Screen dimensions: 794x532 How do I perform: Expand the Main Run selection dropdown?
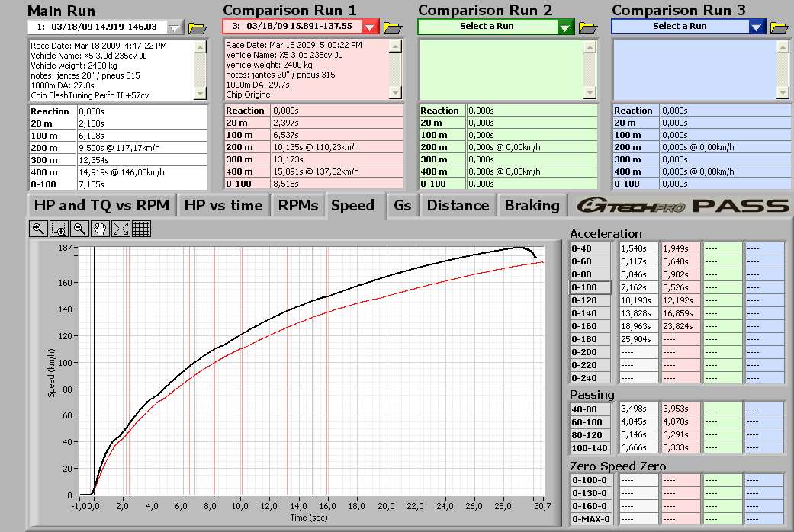click(x=175, y=28)
